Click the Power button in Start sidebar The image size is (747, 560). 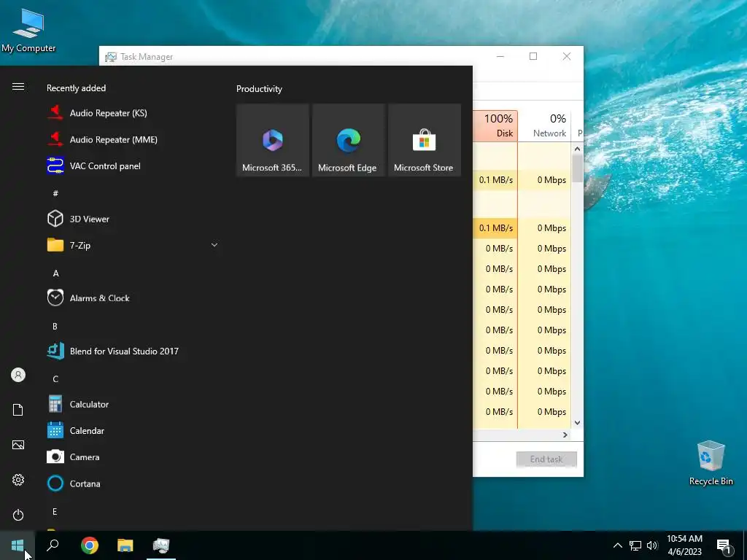18,516
